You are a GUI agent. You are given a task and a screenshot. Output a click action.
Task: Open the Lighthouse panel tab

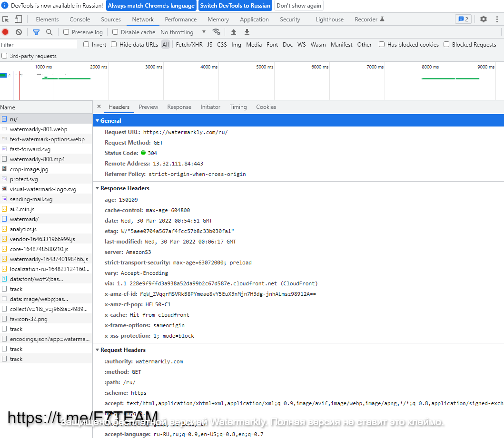point(329,19)
